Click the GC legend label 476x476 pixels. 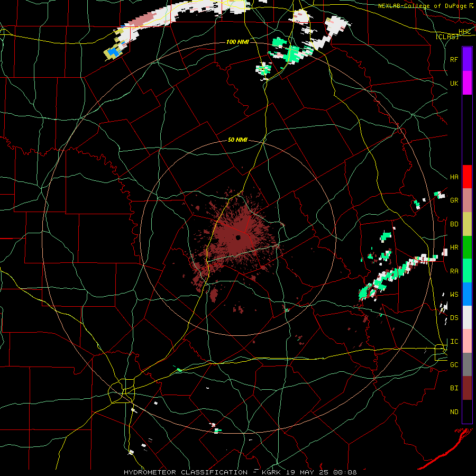[454, 365]
